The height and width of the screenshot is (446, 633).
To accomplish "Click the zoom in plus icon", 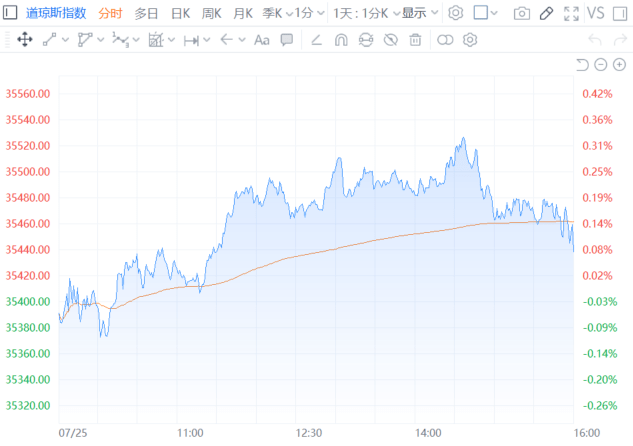I will click(x=620, y=65).
